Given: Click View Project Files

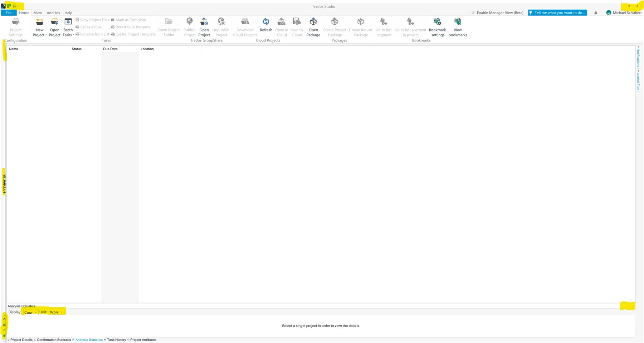Looking at the screenshot, I should [92, 20].
